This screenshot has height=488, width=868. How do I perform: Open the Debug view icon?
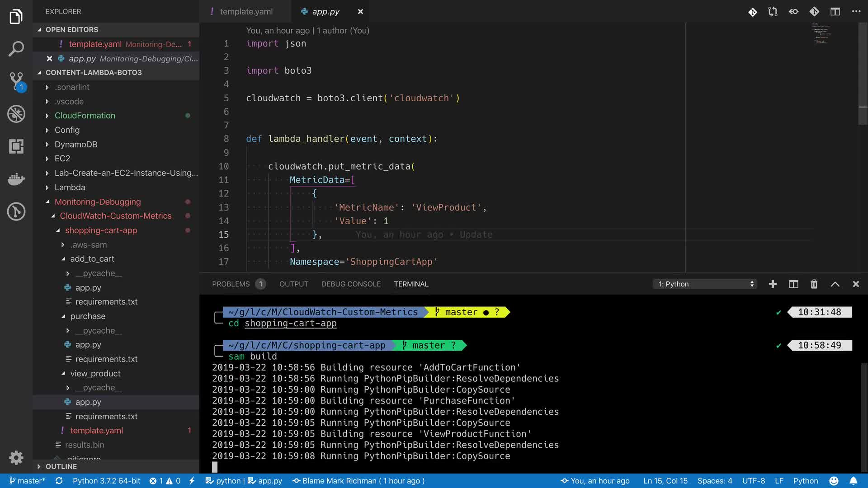(16, 114)
